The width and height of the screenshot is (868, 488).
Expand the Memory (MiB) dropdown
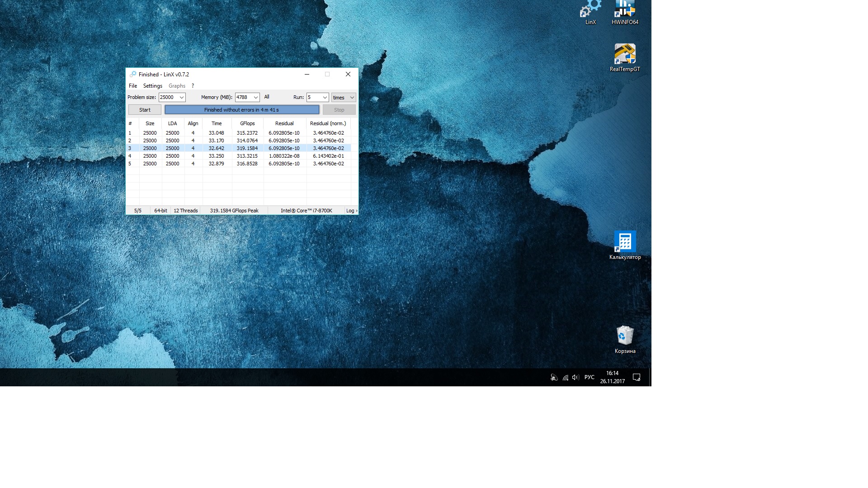[x=255, y=98]
